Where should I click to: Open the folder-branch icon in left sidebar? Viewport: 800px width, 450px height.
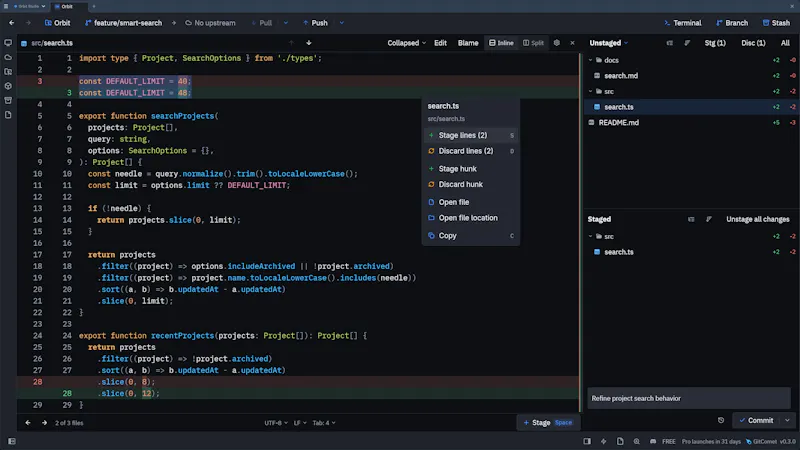click(x=8, y=72)
